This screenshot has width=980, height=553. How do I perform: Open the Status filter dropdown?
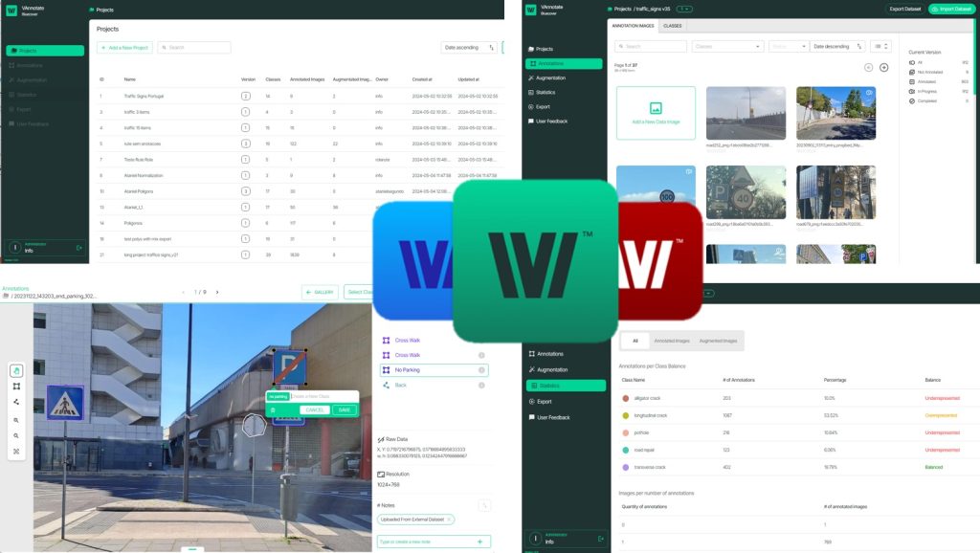click(787, 46)
